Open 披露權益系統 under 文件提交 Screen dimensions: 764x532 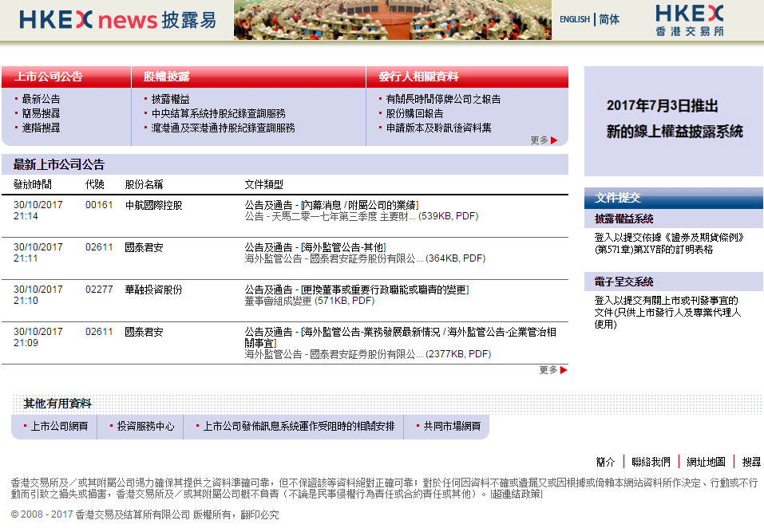tap(623, 219)
